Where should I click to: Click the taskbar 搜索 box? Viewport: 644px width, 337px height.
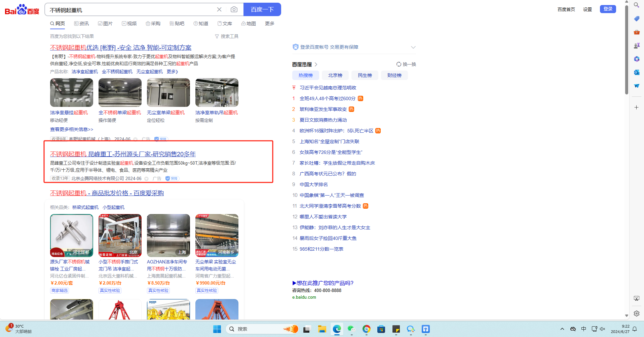pyautogui.click(x=262, y=329)
